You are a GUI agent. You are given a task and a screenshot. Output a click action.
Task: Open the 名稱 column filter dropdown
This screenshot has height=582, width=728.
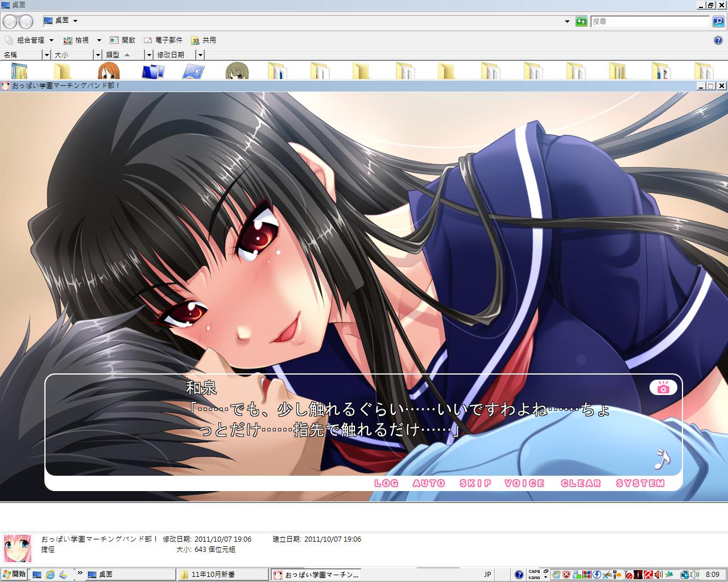[x=46, y=55]
